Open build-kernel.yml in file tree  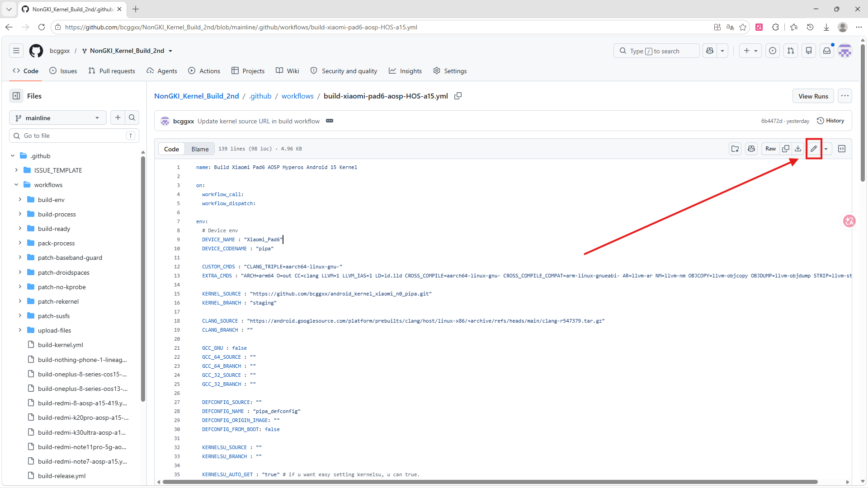[61, 345]
